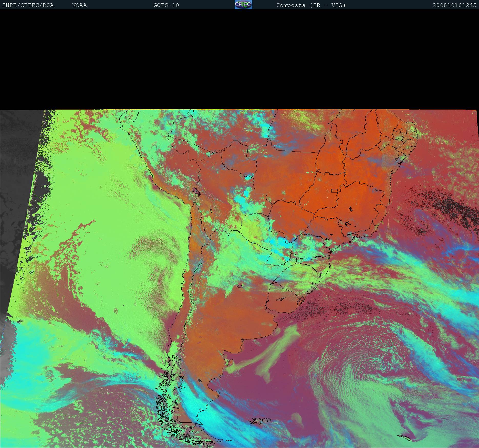
Task: Select Tierra del Fuego island
Action: pyautogui.click(x=207, y=435)
